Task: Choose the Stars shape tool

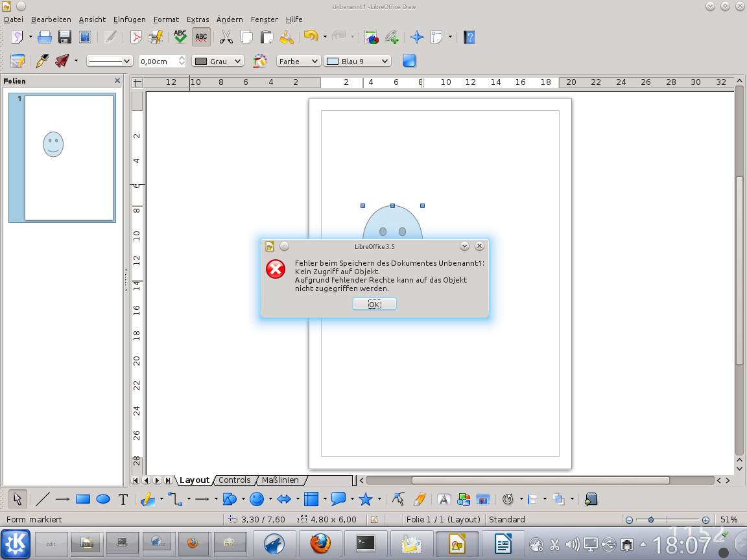Action: 366,499
